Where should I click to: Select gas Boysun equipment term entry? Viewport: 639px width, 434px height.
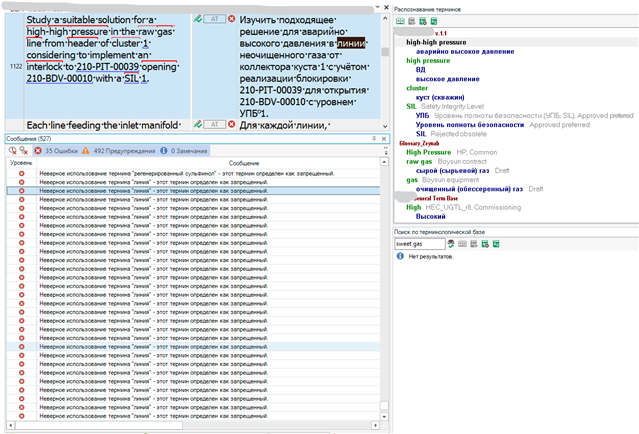click(x=443, y=180)
